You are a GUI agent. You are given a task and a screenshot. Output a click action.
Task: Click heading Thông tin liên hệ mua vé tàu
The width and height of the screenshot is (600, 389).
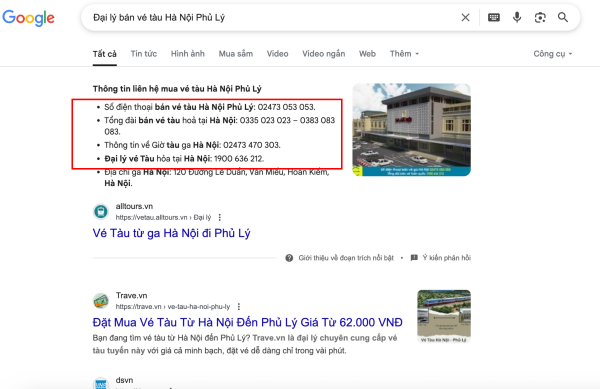177,89
